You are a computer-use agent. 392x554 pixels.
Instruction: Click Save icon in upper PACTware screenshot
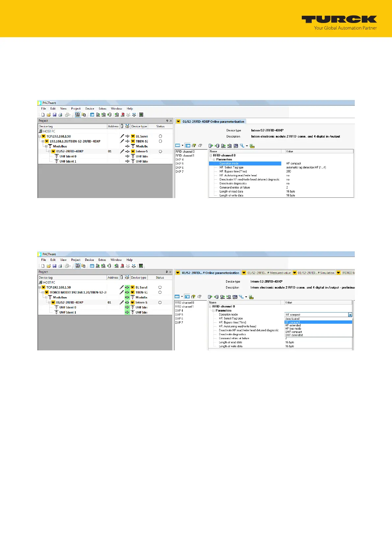[x=55, y=115]
